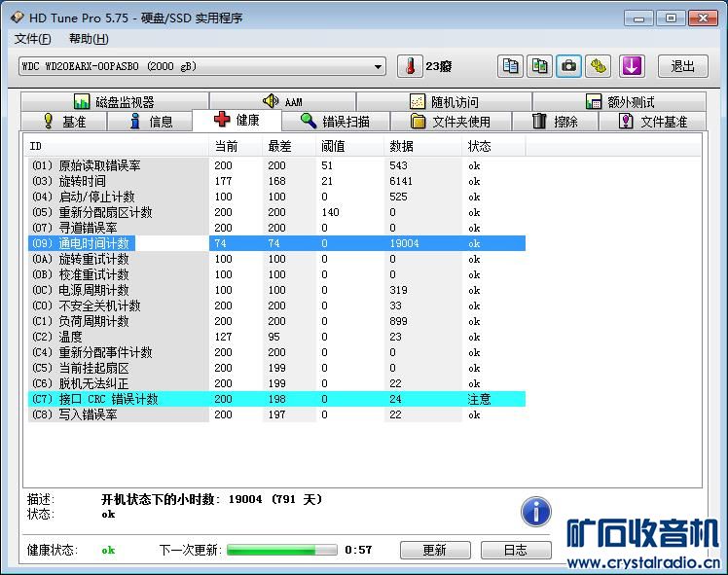Open the drive selection dropdown
728x575 pixels.
point(202,66)
